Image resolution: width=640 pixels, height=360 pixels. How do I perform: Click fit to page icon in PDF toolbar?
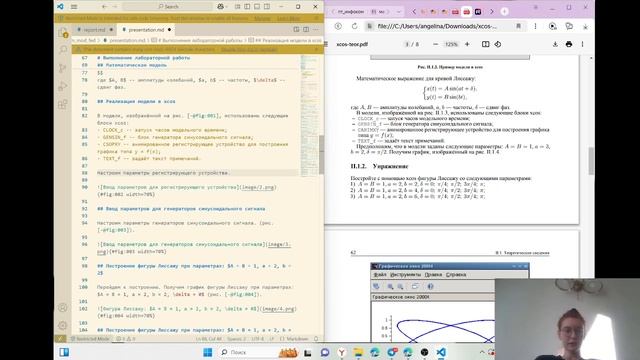(485, 44)
